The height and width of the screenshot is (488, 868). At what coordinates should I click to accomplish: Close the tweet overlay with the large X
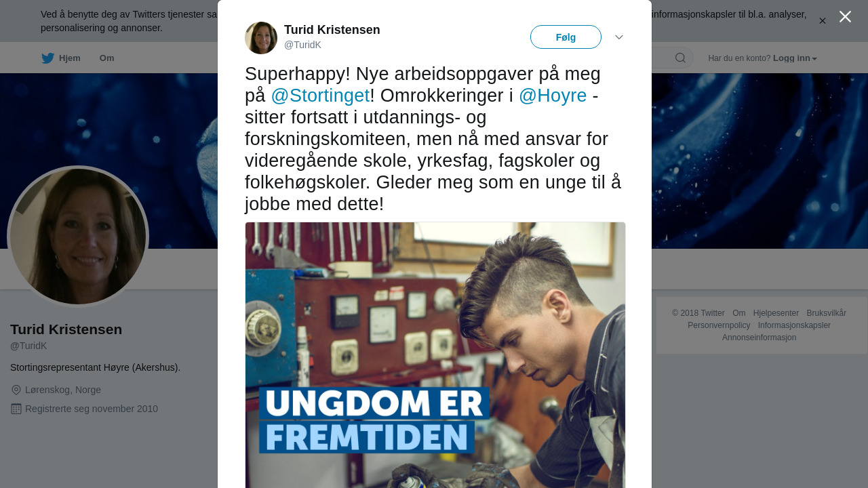pos(845,17)
